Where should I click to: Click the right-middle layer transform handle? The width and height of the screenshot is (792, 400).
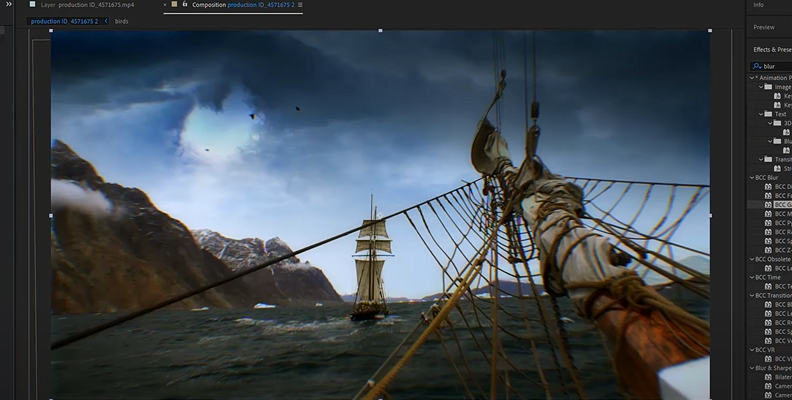pyautogui.click(x=710, y=216)
